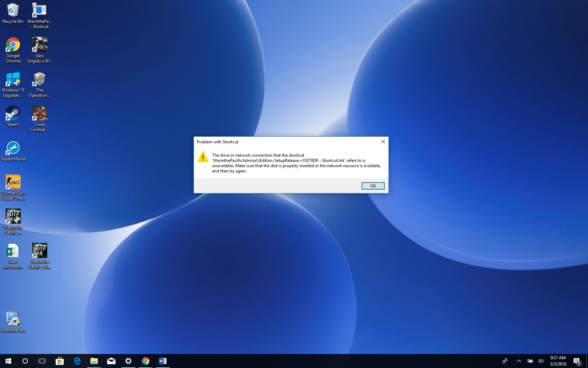This screenshot has height=368, width=588.
Task: Click OK in Problem with Shortcut dialog
Action: [x=373, y=186]
